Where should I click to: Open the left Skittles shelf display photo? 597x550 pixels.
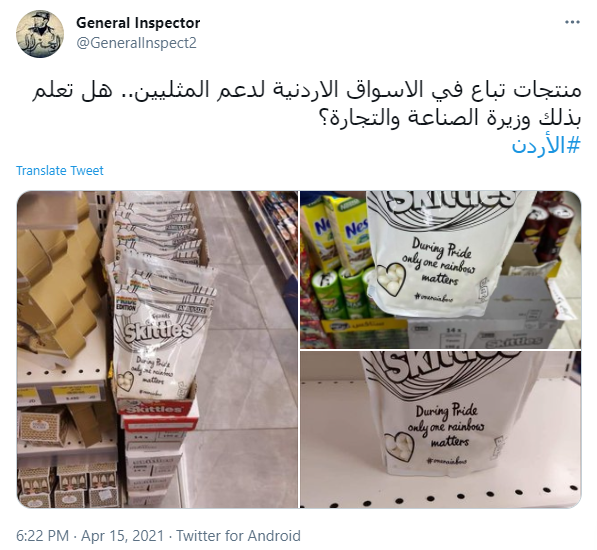157,349
